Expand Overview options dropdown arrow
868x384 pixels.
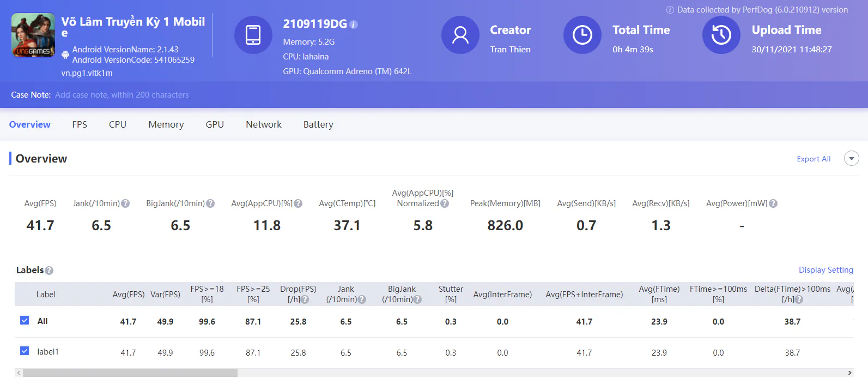(851, 159)
